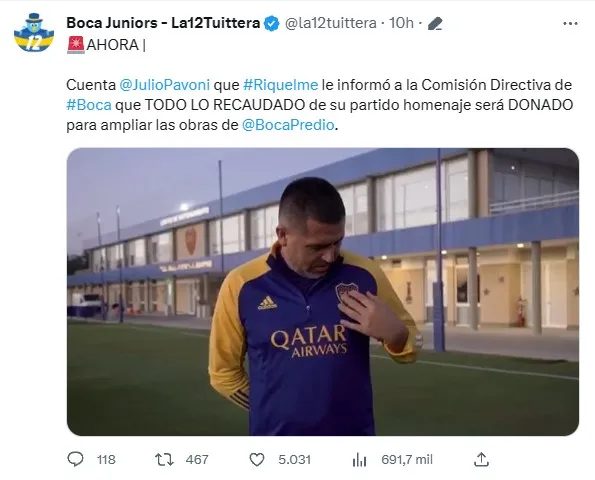Viewport: 595px width, 480px height.
Task: Click the edited pencil icon next to 10h
Action: coord(435,24)
